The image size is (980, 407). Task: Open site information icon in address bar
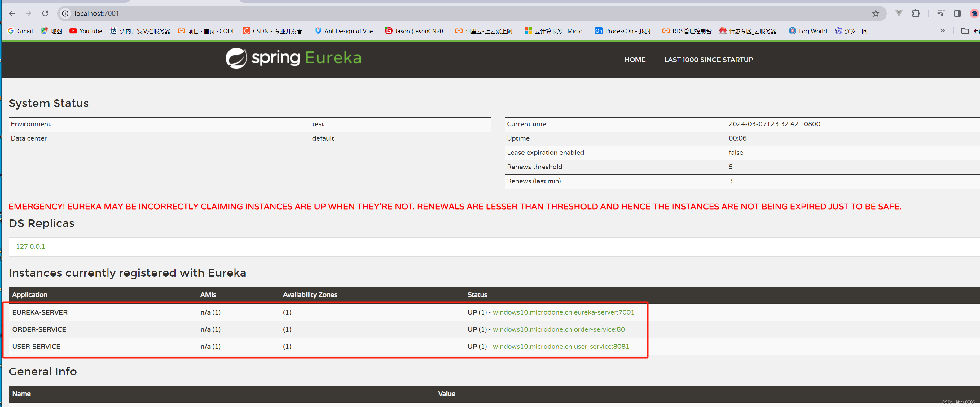[x=65, y=13]
